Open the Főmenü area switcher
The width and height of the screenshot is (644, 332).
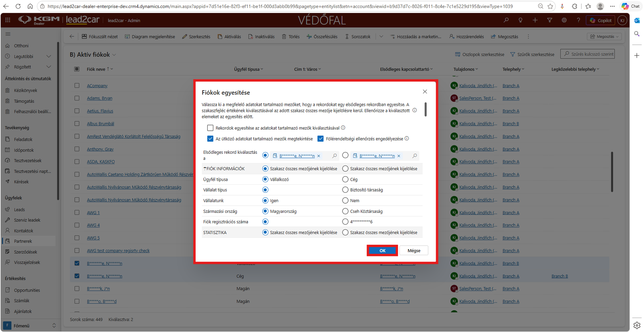tap(30, 326)
